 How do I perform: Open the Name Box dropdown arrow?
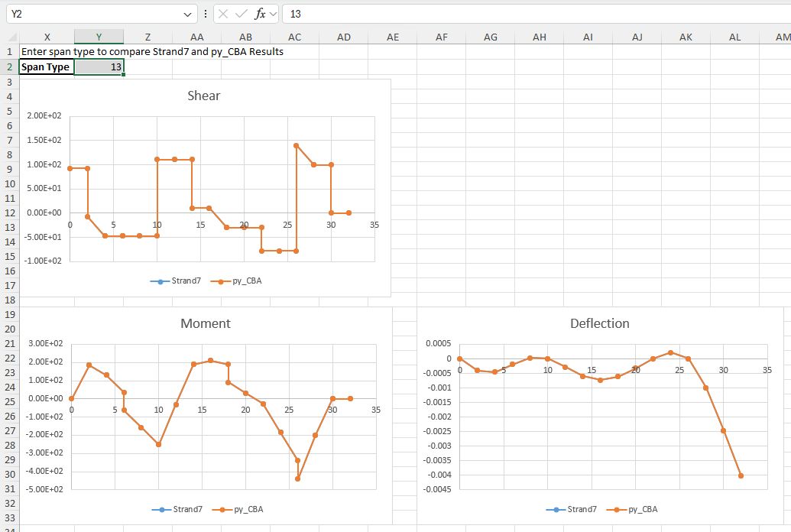coord(189,14)
